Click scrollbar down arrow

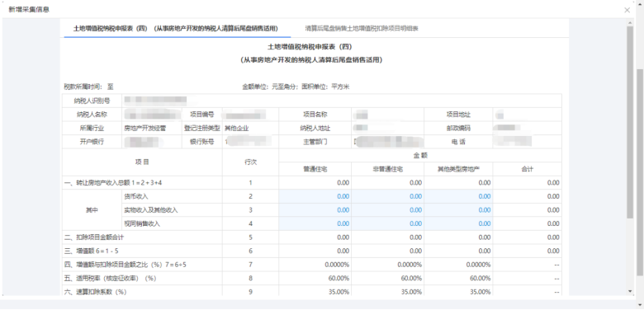[x=631, y=291]
